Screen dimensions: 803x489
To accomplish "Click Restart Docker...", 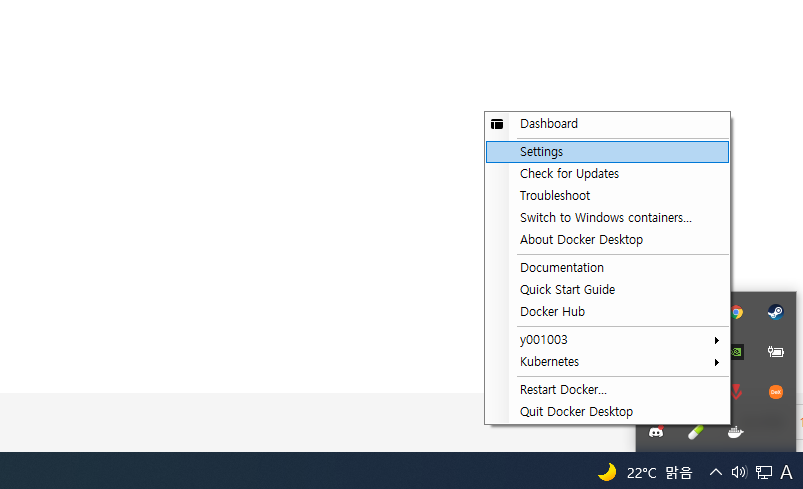I will point(607,390).
